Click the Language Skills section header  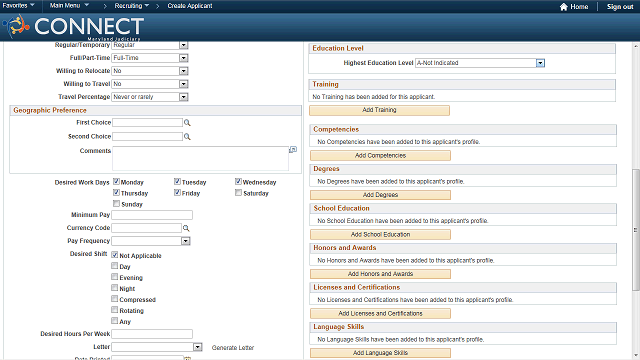pyautogui.click(x=463, y=327)
